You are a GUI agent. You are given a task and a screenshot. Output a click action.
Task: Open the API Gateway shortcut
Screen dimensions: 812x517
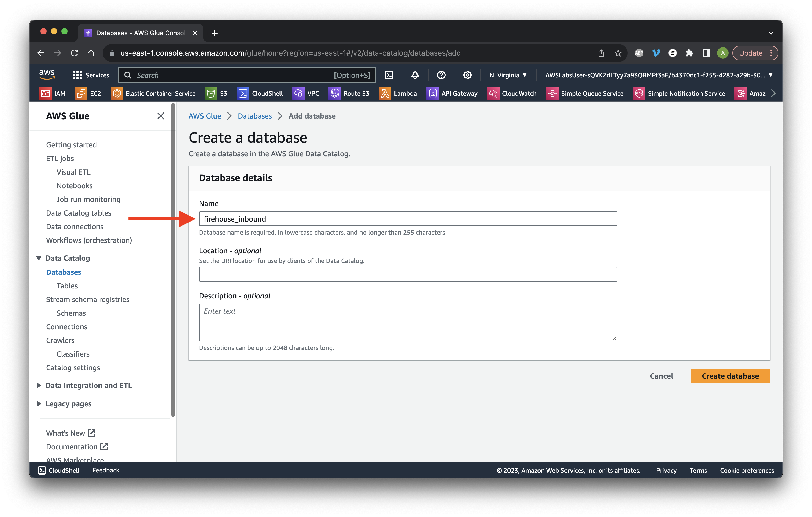[x=452, y=94]
